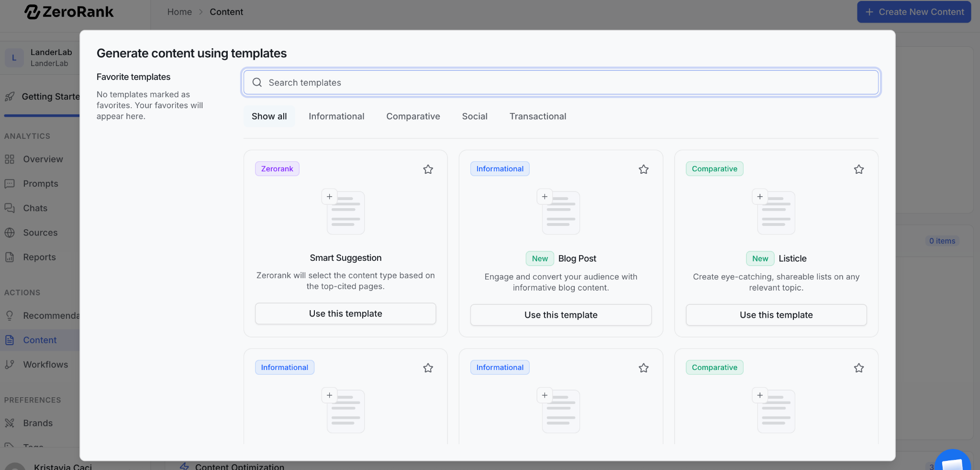Viewport: 980px width, 470px height.
Task: Click the Content Optimization lightning icon
Action: pyautogui.click(x=185, y=466)
